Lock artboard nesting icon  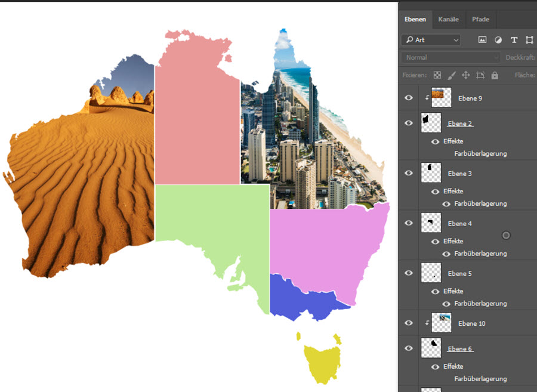[x=480, y=75]
